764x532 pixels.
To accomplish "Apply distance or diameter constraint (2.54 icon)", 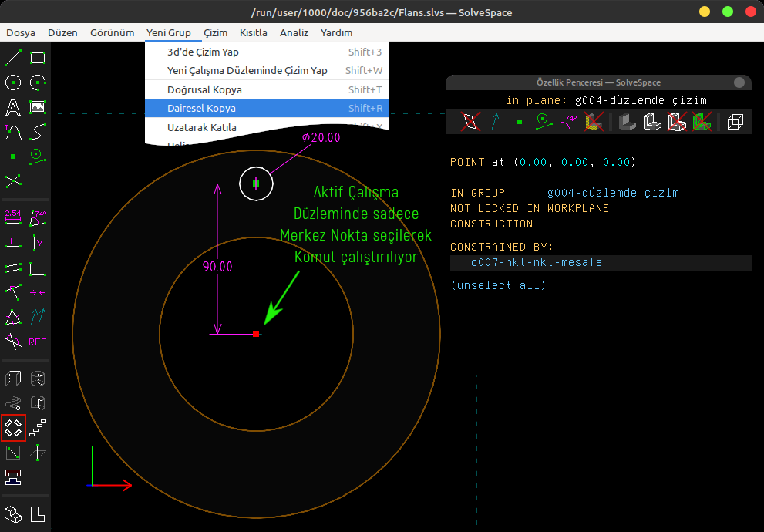I will tap(13, 217).
